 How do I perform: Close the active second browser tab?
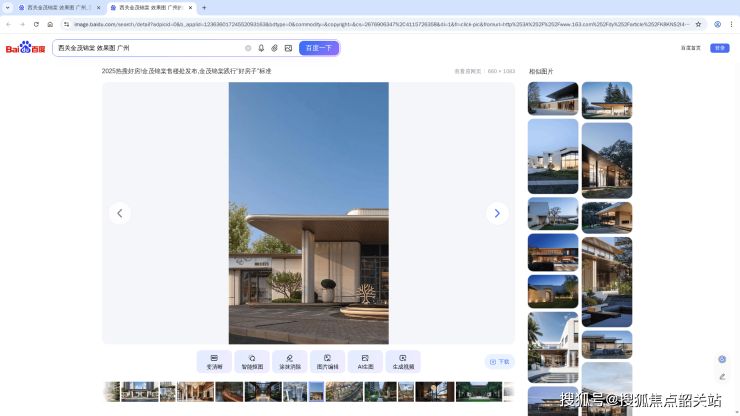point(191,8)
